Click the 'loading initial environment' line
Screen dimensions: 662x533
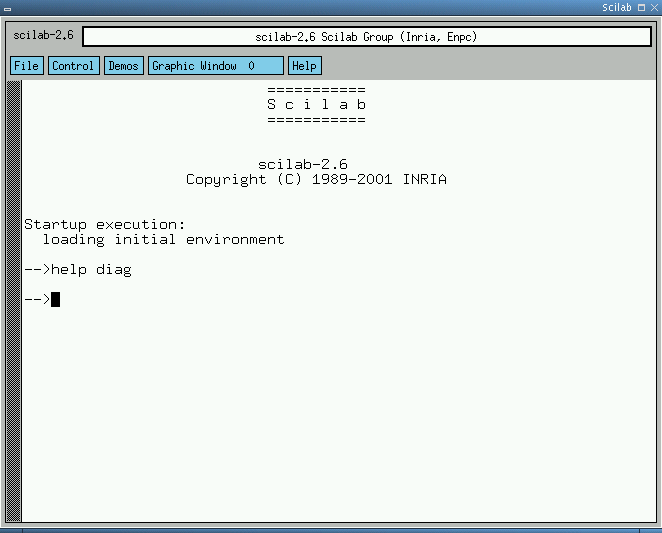[163, 240]
